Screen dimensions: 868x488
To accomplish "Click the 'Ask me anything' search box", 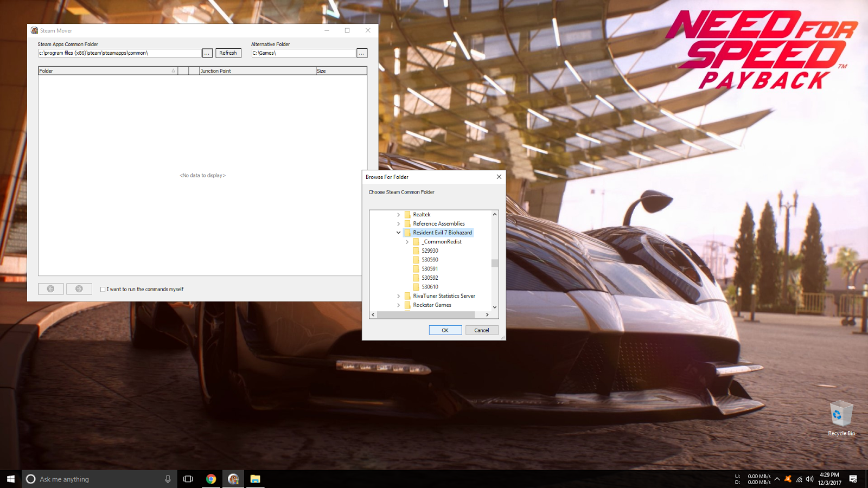I will tap(99, 479).
